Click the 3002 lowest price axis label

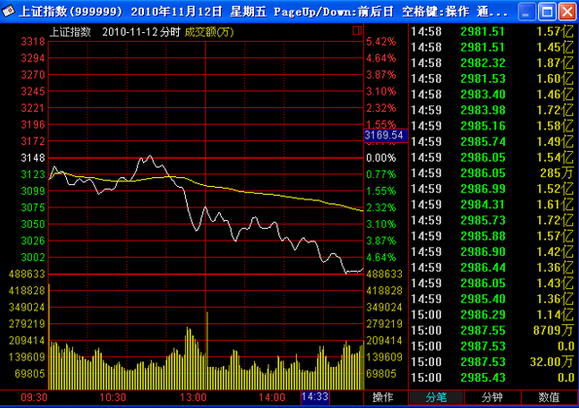(33, 257)
